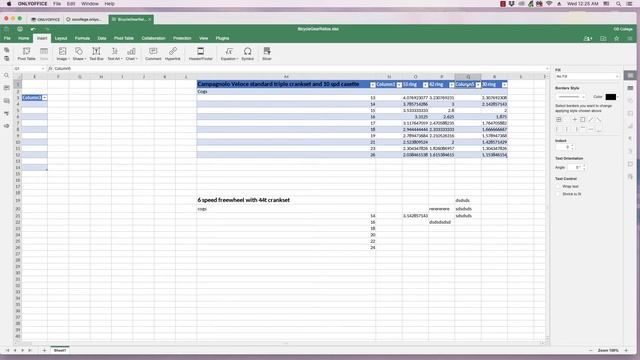Switch to the ONLYOFFICE main window tab

tap(46, 19)
